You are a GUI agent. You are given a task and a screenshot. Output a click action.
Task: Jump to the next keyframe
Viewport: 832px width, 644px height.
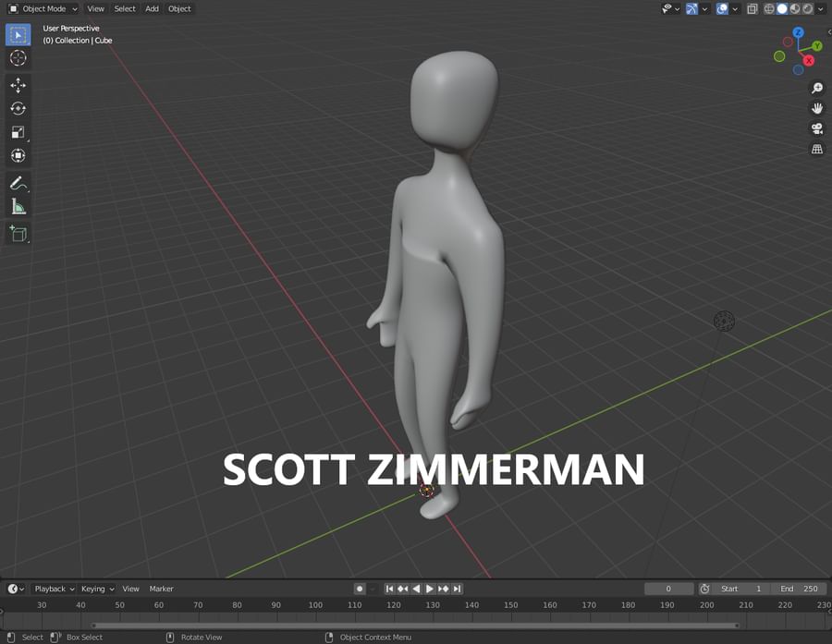(x=444, y=589)
